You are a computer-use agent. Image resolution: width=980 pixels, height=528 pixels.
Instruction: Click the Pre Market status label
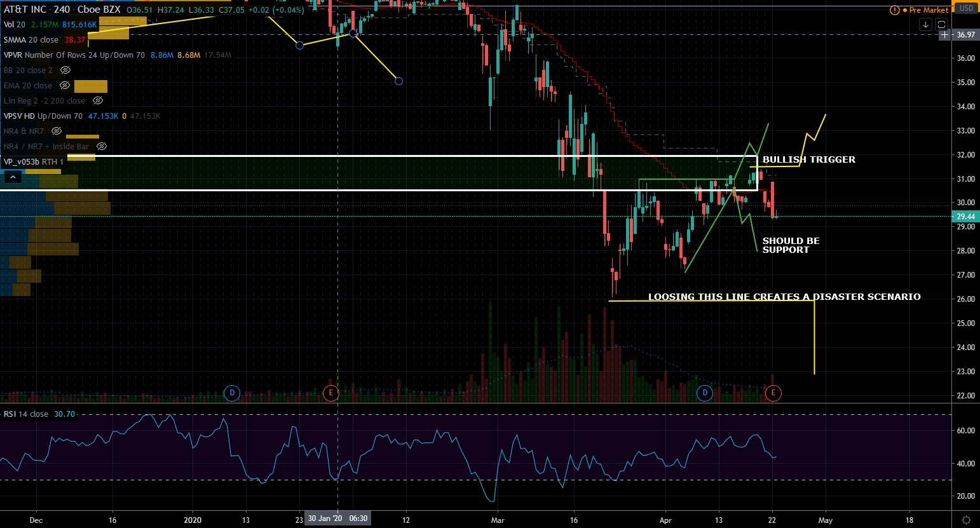point(929,10)
